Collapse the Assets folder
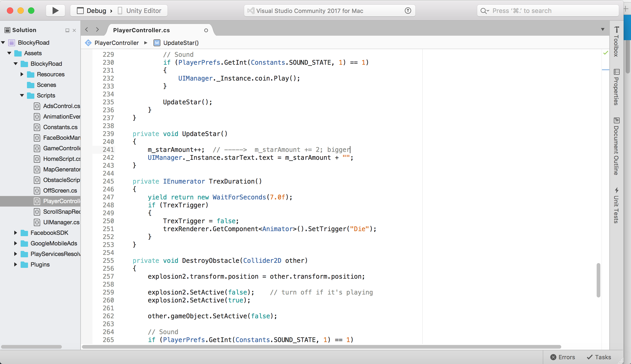Screen dimensions: 631x364 pos(10,53)
